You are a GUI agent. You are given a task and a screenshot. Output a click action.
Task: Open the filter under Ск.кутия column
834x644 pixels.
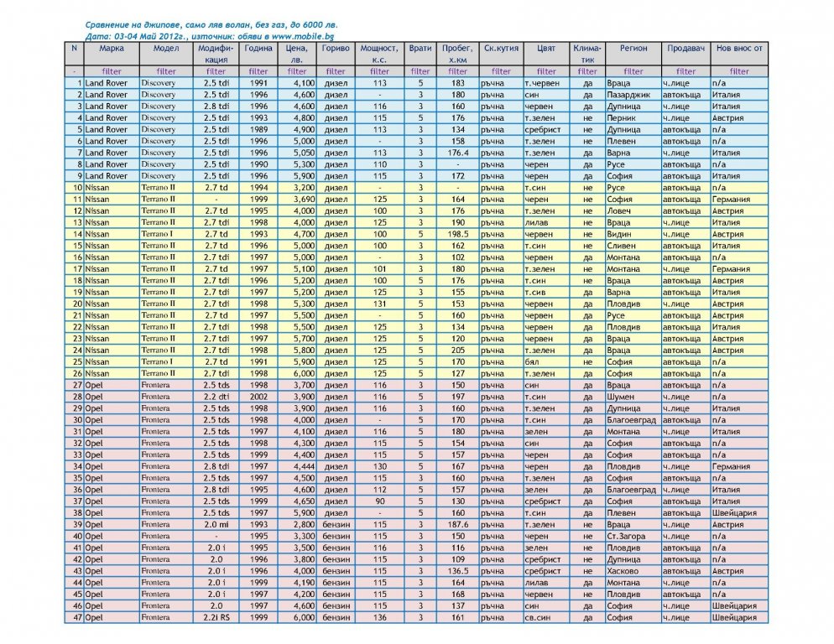pos(501,71)
